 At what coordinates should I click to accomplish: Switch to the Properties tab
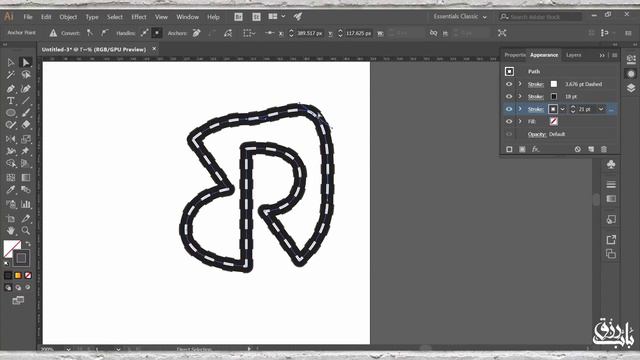[x=514, y=55]
